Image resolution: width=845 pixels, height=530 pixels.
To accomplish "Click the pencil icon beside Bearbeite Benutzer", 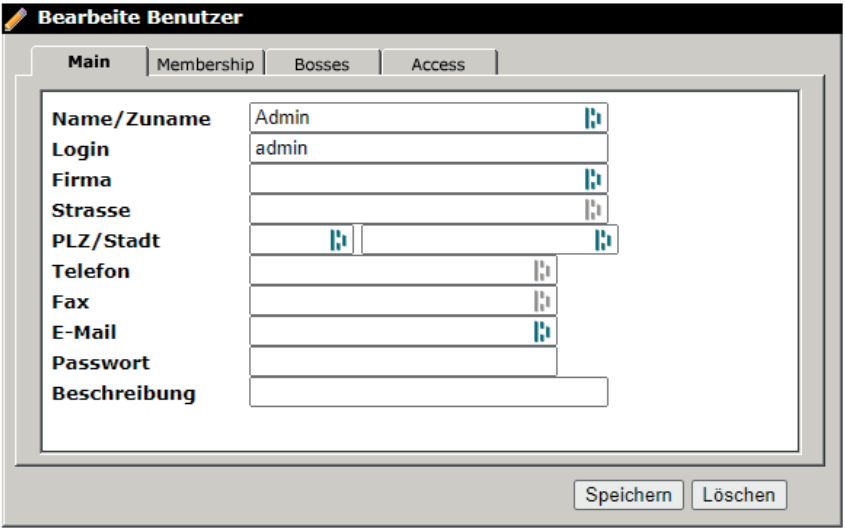I will pyautogui.click(x=17, y=17).
